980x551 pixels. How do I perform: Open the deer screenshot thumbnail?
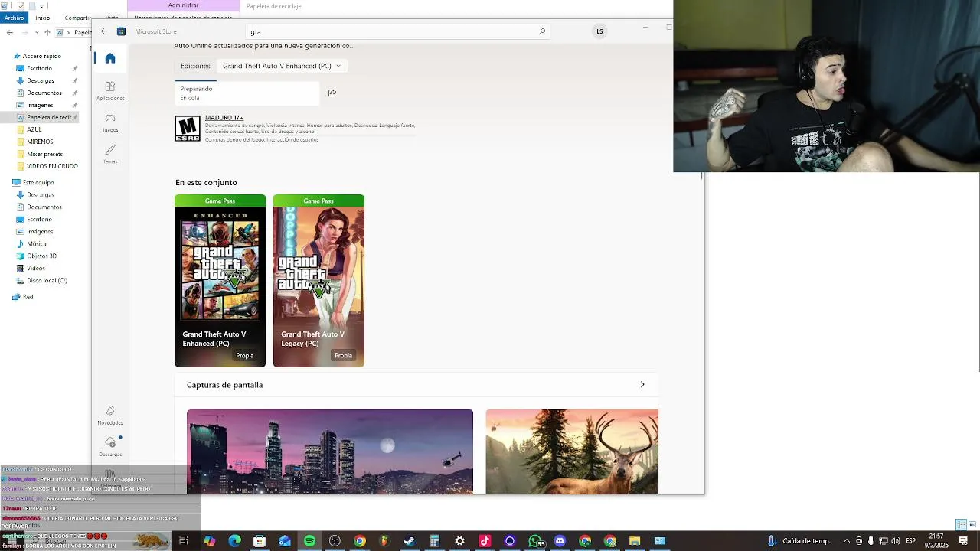coord(572,452)
